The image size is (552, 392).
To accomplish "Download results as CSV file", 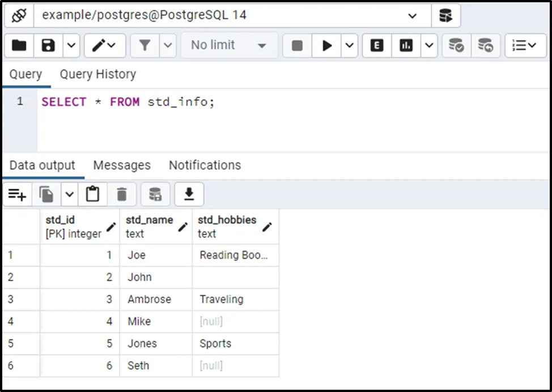I will pos(189,195).
